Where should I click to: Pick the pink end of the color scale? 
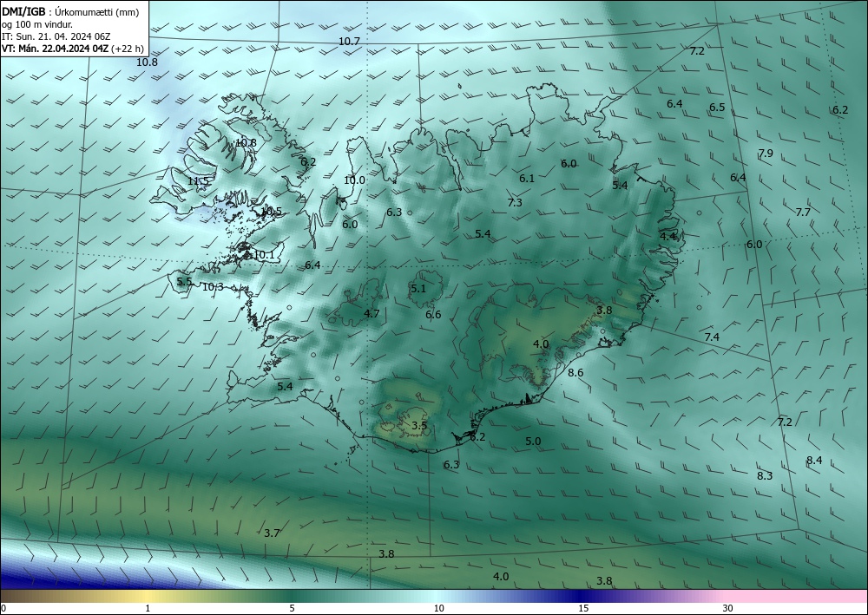click(797, 596)
